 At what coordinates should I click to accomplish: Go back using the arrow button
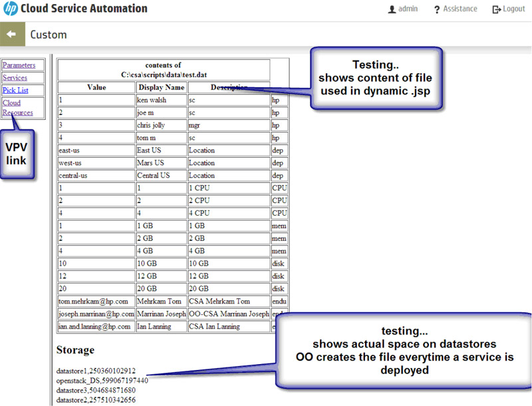point(12,34)
